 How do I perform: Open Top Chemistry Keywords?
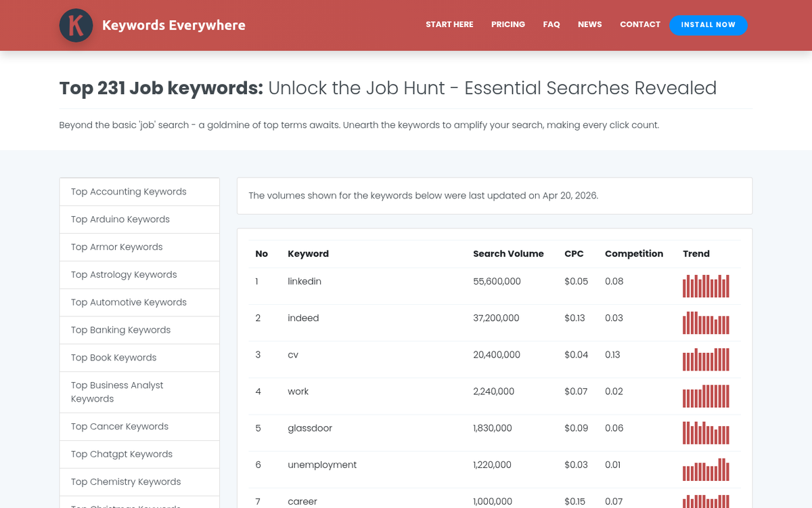[125, 482]
